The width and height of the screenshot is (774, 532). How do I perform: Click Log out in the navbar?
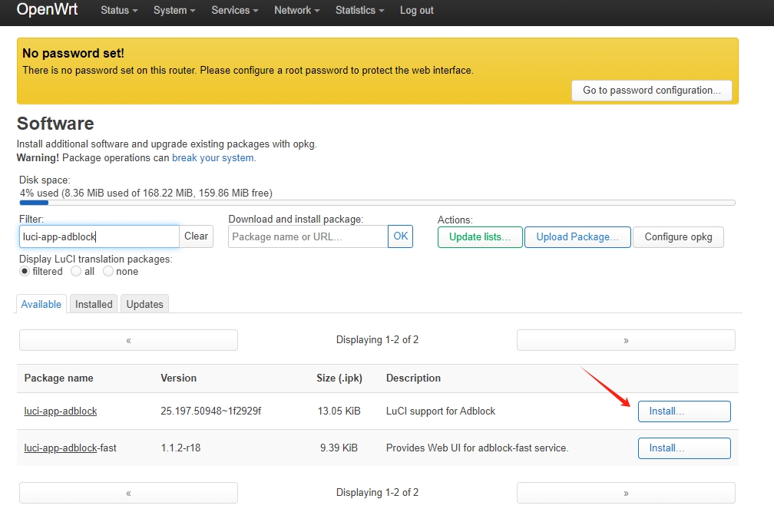[x=417, y=11]
